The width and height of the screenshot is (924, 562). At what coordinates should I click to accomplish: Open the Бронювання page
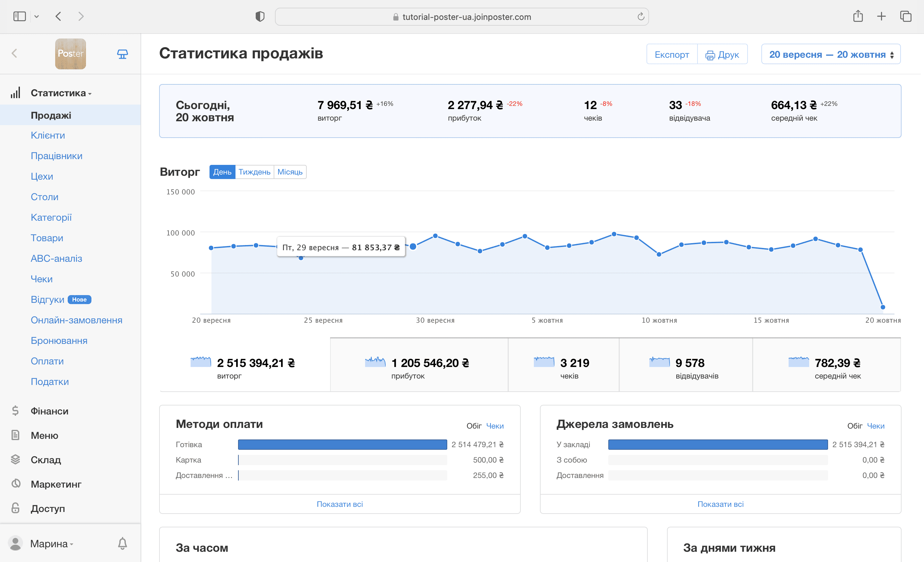pos(59,341)
